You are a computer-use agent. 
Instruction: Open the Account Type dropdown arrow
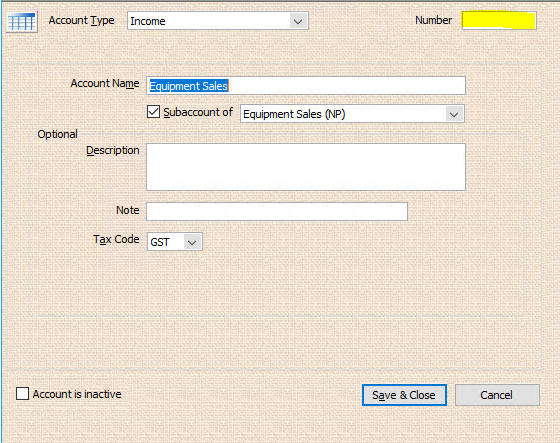point(298,21)
